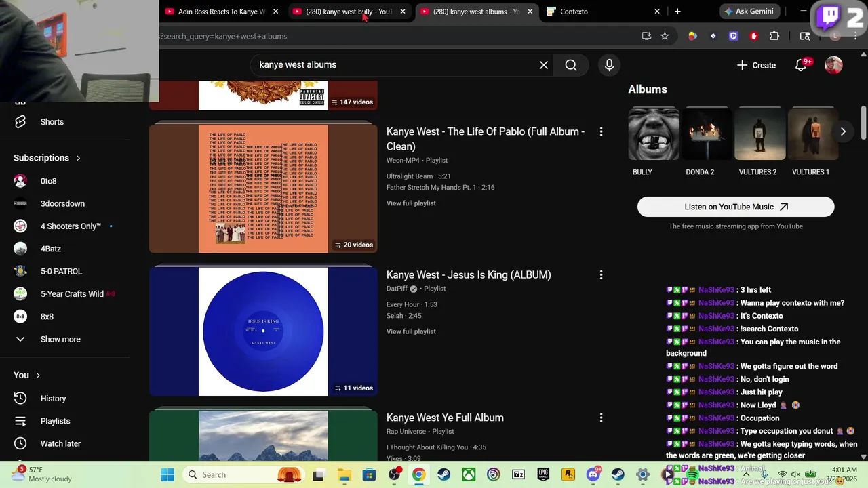Play Ultralight Beam track 5:21
This screenshot has width=868, height=488.
418,176
